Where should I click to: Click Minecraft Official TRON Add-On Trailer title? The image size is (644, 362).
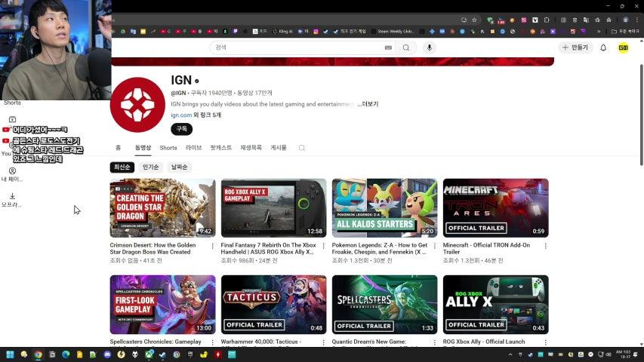point(486,248)
